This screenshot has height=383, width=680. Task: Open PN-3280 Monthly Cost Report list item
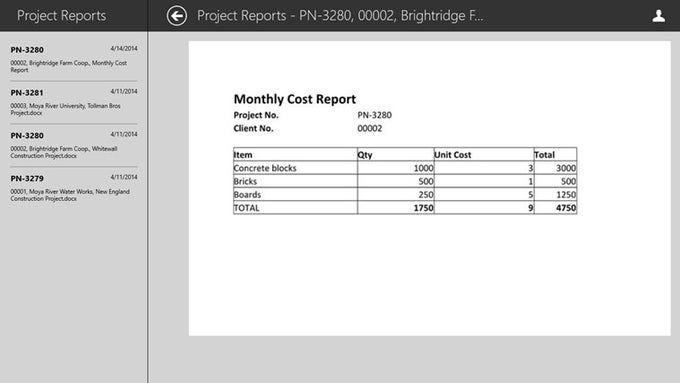pos(74,59)
